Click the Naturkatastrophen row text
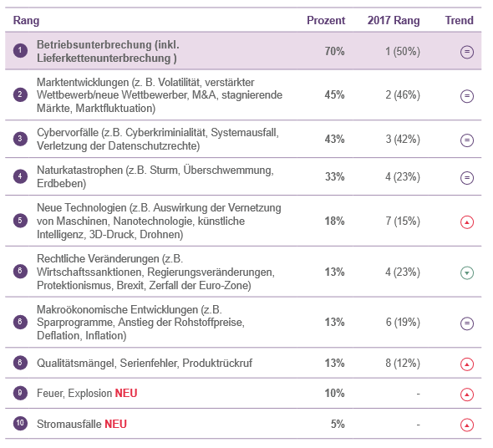The width and height of the screenshot is (493, 448). coord(155,176)
